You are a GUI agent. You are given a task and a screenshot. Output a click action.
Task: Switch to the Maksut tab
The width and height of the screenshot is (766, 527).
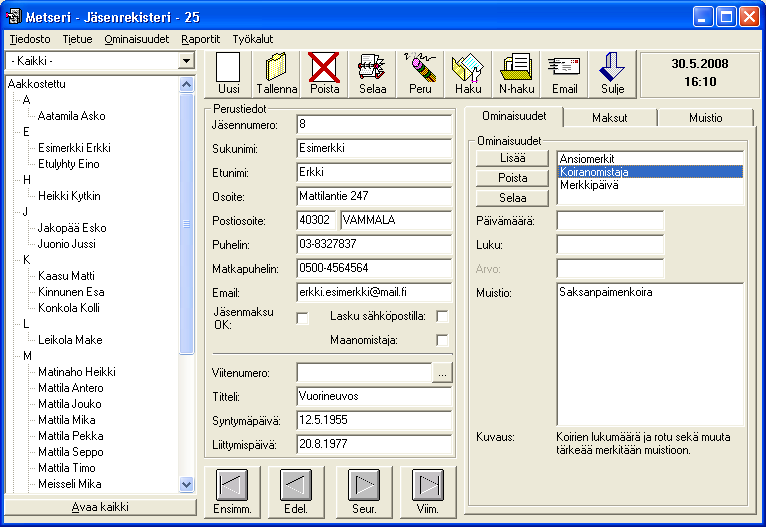click(x=609, y=118)
